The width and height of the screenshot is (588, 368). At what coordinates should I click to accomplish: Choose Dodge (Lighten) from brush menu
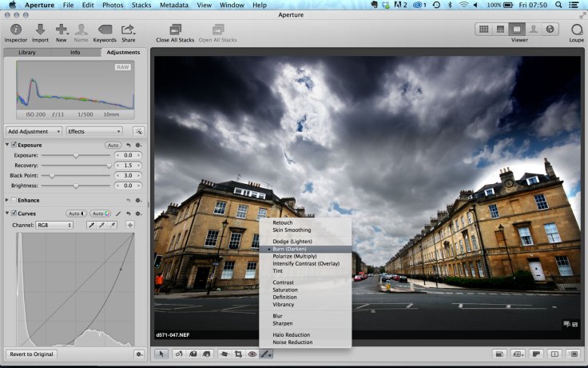(x=292, y=242)
